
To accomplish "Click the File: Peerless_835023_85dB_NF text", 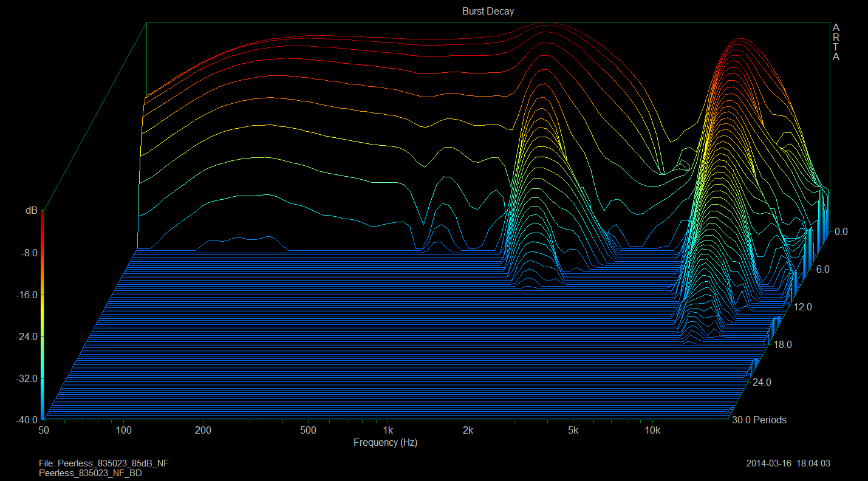I will point(104,463).
